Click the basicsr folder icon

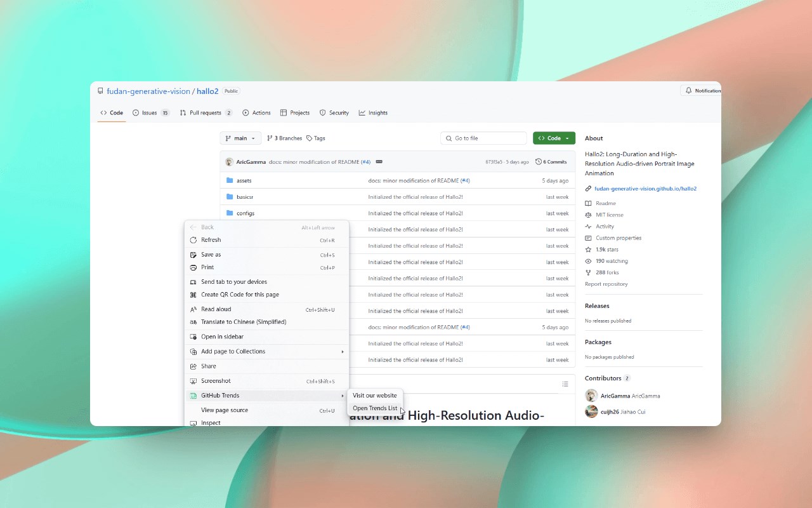pyautogui.click(x=230, y=197)
